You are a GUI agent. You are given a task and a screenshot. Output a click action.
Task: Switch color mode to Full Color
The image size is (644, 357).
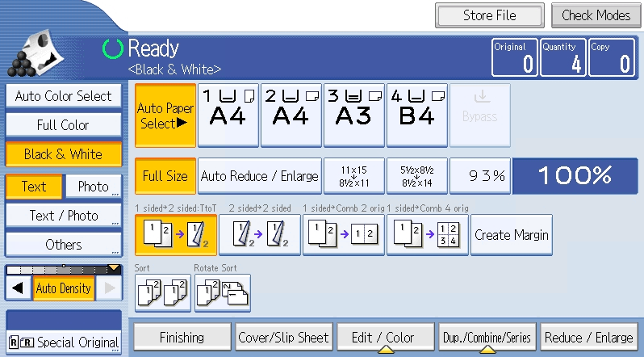click(63, 125)
